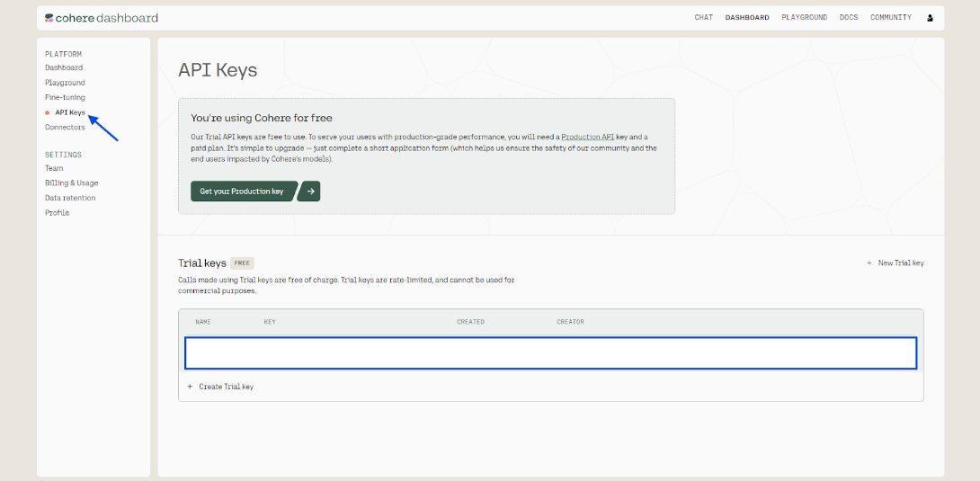The image size is (980, 481).
Task: Click the plus icon for New Trial key
Action: (x=869, y=263)
